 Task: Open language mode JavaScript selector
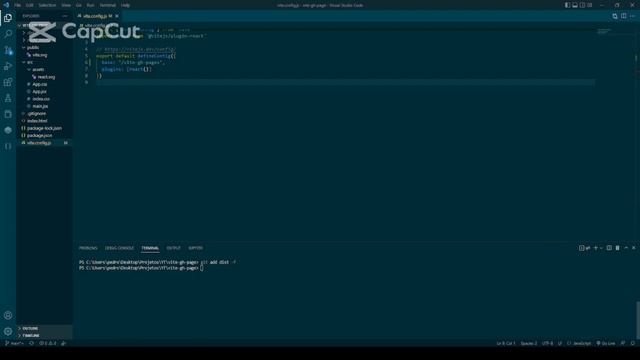coord(579,343)
